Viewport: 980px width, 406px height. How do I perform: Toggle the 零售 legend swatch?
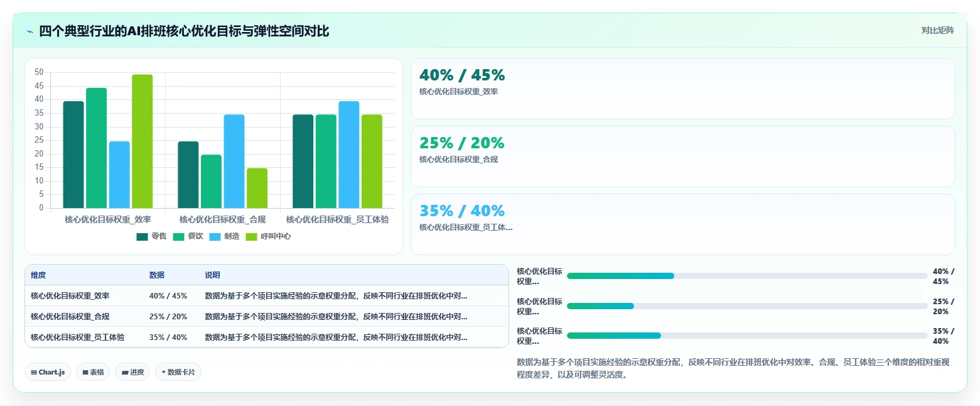(142, 236)
